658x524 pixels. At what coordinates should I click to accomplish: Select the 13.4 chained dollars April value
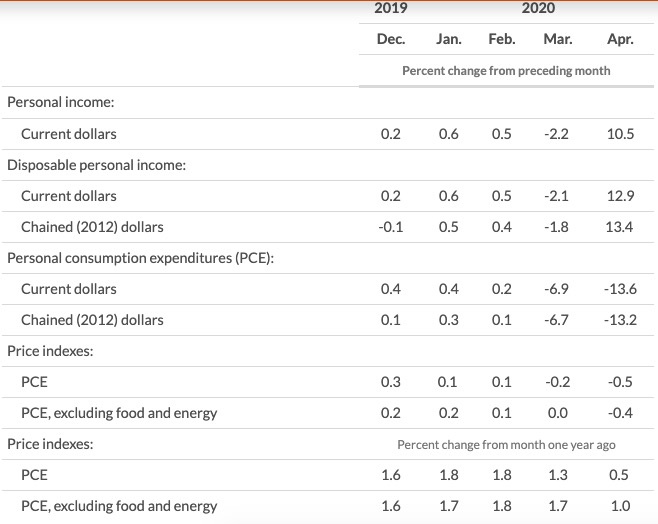point(620,227)
